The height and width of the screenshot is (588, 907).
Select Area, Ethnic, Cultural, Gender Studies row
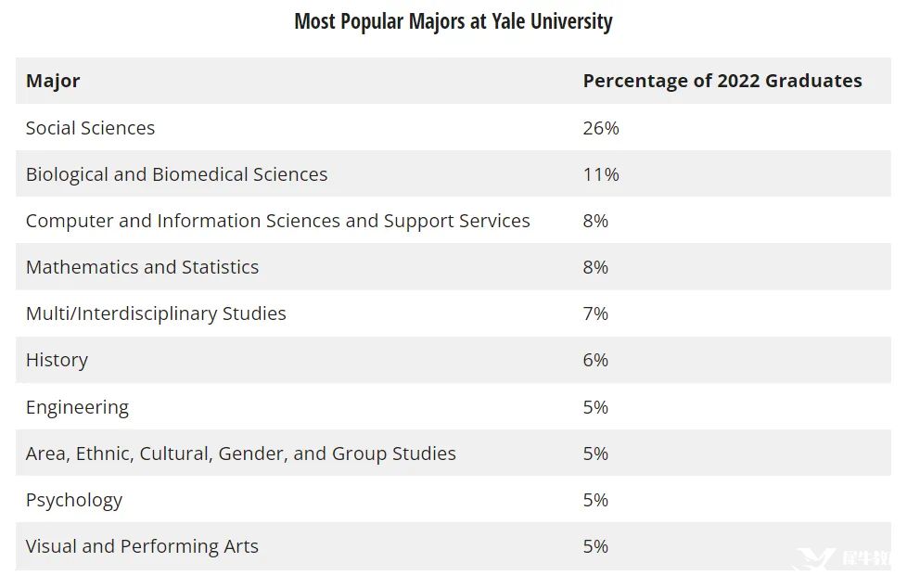tap(240, 454)
